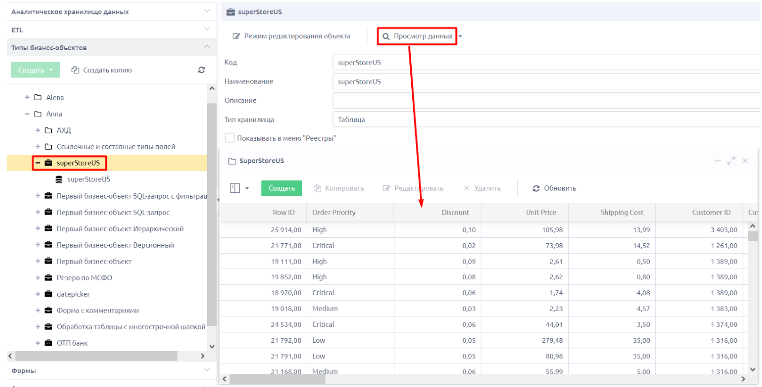Screen dimensions: 762x387
Task: Toggle the Показывать в меню "Реестры" checkbox
Action: click(230, 138)
